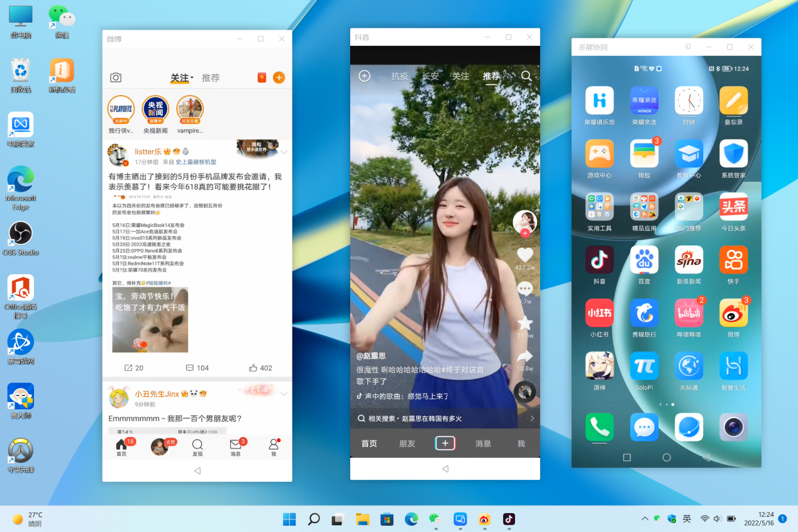
Task: Open 百度 app on phone
Action: point(644,260)
